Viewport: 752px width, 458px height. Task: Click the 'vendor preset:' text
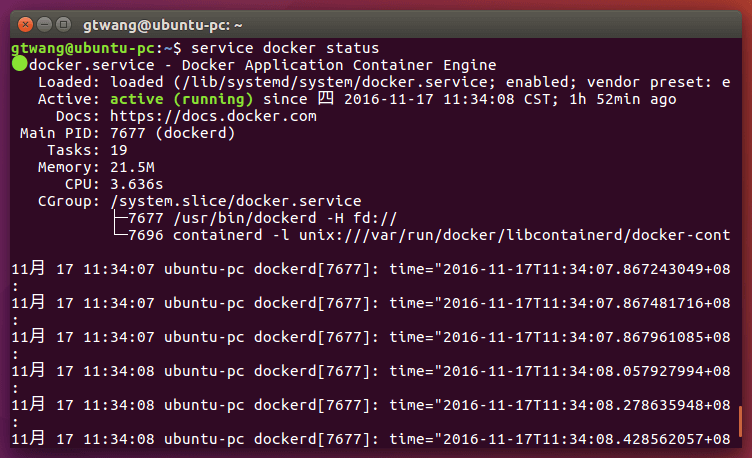(649, 82)
